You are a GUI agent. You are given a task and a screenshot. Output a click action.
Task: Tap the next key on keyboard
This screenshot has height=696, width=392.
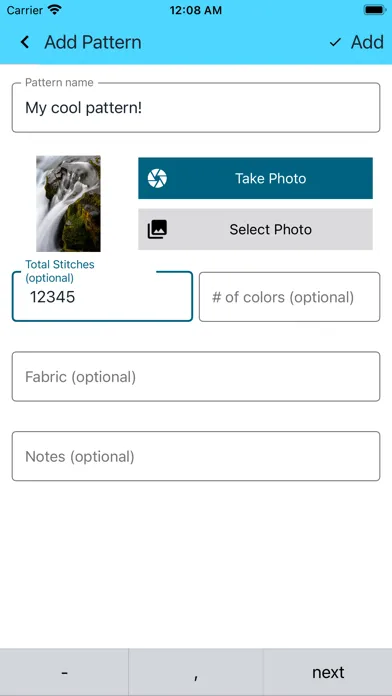328,672
